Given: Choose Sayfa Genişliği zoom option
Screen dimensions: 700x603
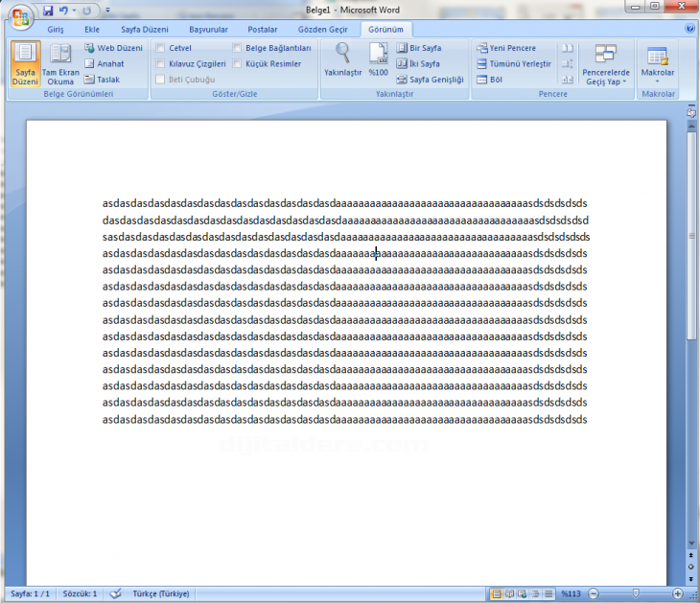Looking at the screenshot, I should [x=431, y=80].
